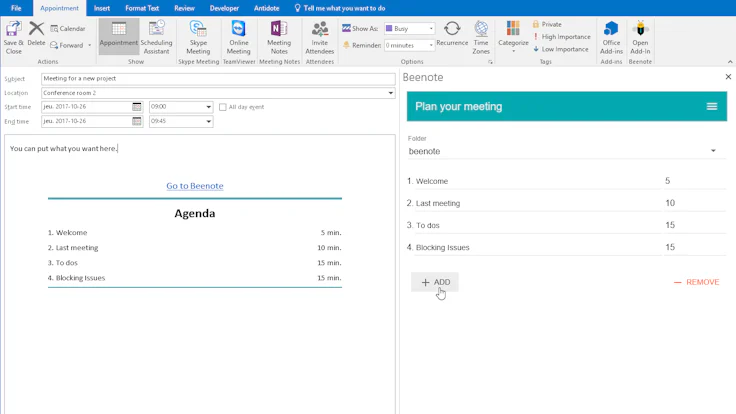This screenshot has width=736, height=414.
Task: Set Low Importance tag
Action: point(560,49)
